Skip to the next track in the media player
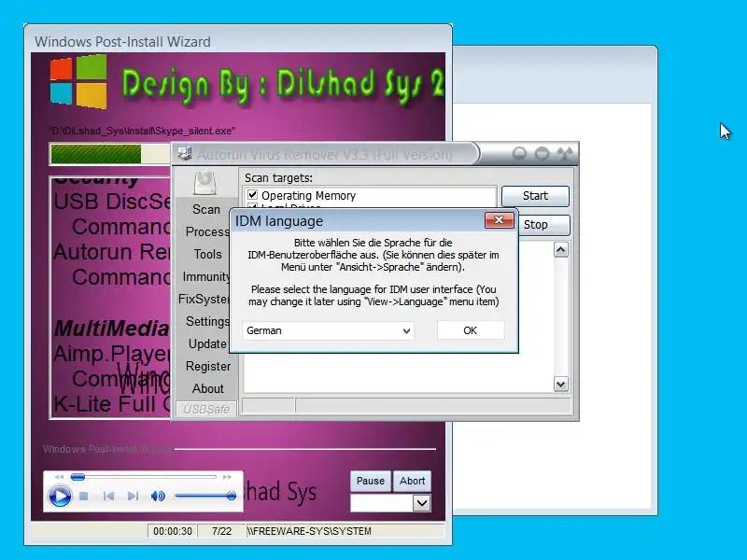Image resolution: width=747 pixels, height=560 pixels. [133, 497]
